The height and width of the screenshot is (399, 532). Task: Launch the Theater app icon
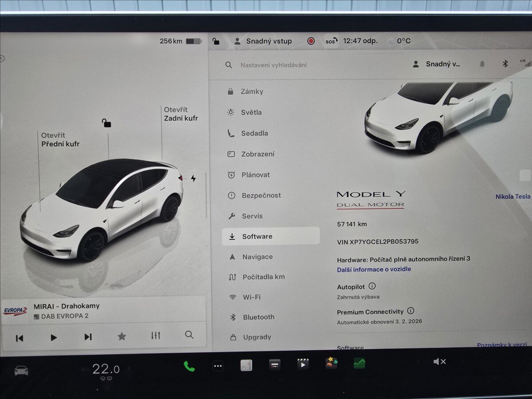point(304,364)
